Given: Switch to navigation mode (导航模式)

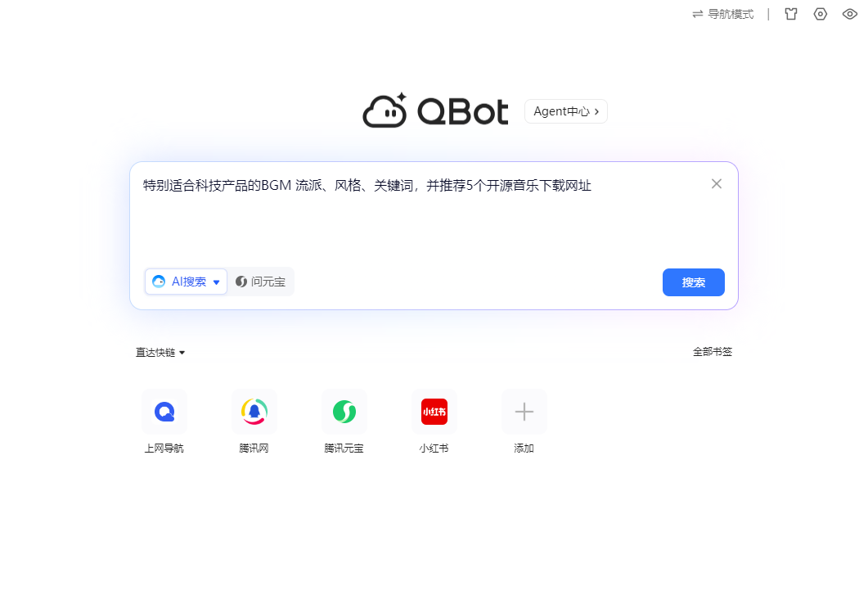Looking at the screenshot, I should coord(723,15).
